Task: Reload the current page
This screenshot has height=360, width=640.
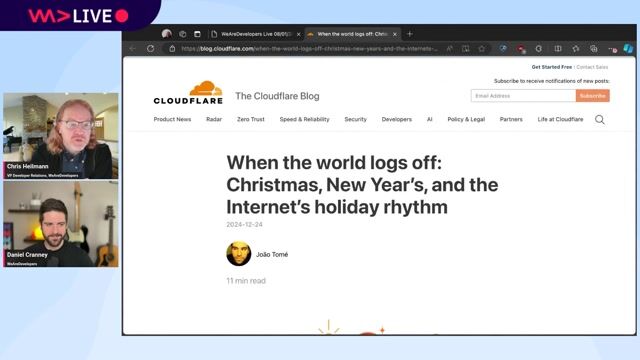Action: [151, 49]
